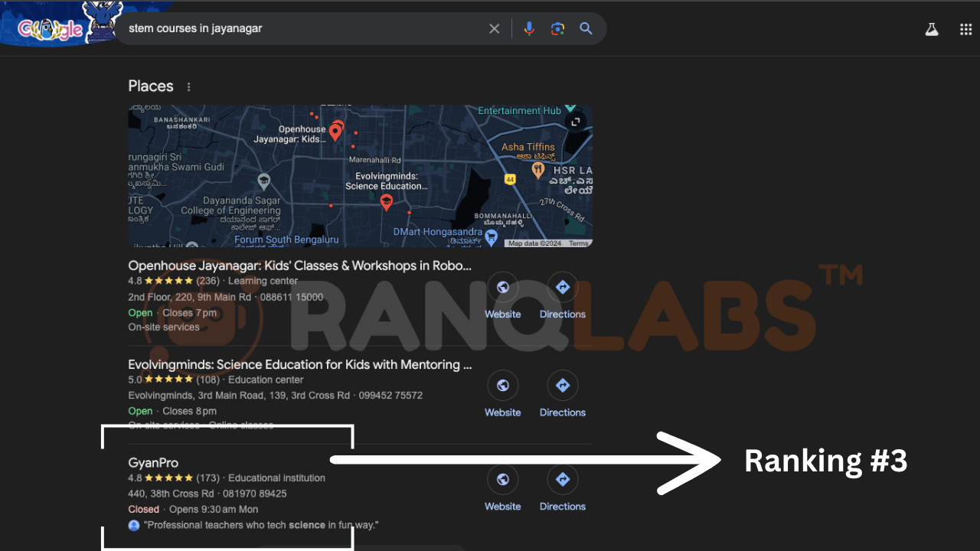
Task: Visit the Evolvingminds website
Action: tap(502, 394)
